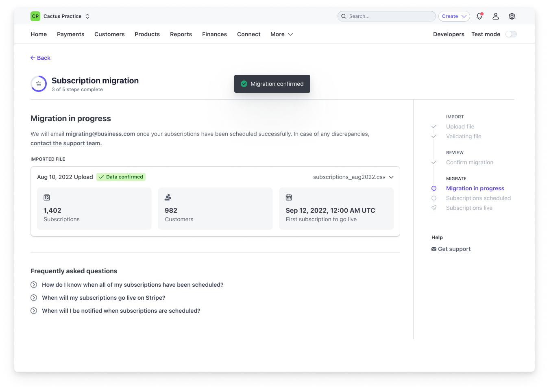Click the envelope icon beside Get support
549x392 pixels.
434,248
